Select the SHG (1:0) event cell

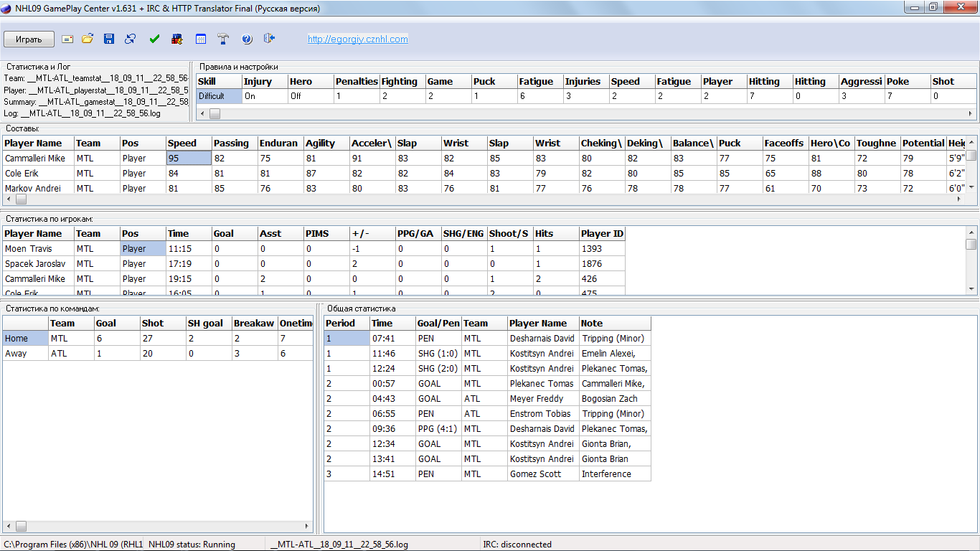pyautogui.click(x=438, y=353)
